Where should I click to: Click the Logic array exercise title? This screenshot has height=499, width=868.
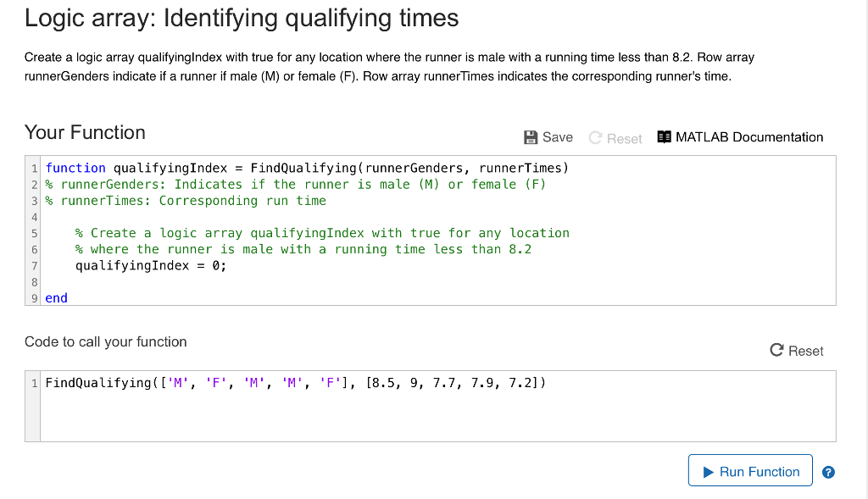(x=241, y=18)
